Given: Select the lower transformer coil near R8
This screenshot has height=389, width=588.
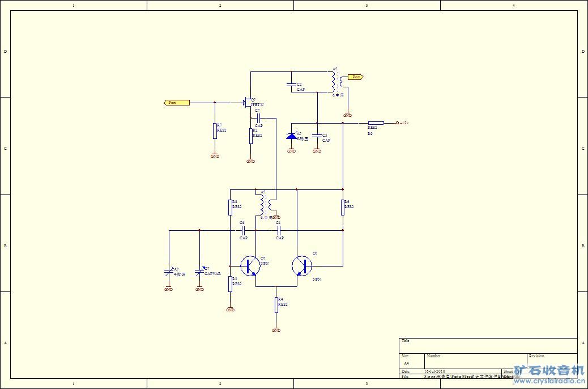Looking at the screenshot, I should tap(266, 205).
